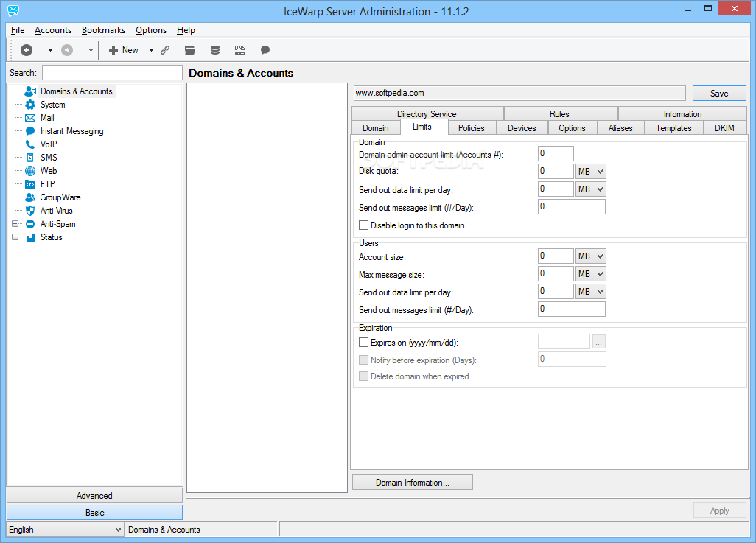Click the Apply button
The image size is (756, 543).
coord(719,510)
